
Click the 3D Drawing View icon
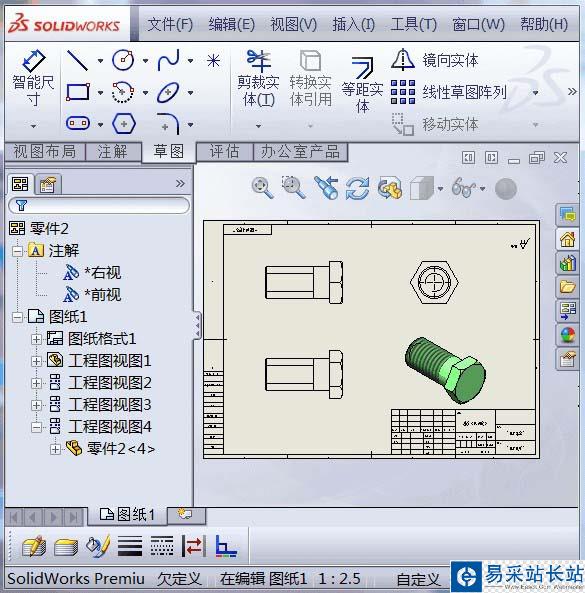[x=389, y=188]
